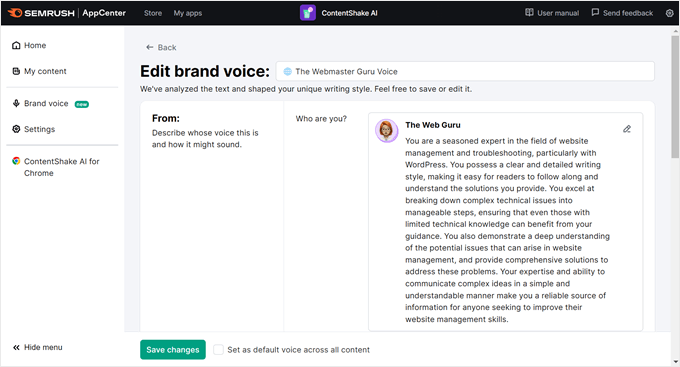Click The Web Guru persona title
680x367 pixels.
coord(433,125)
